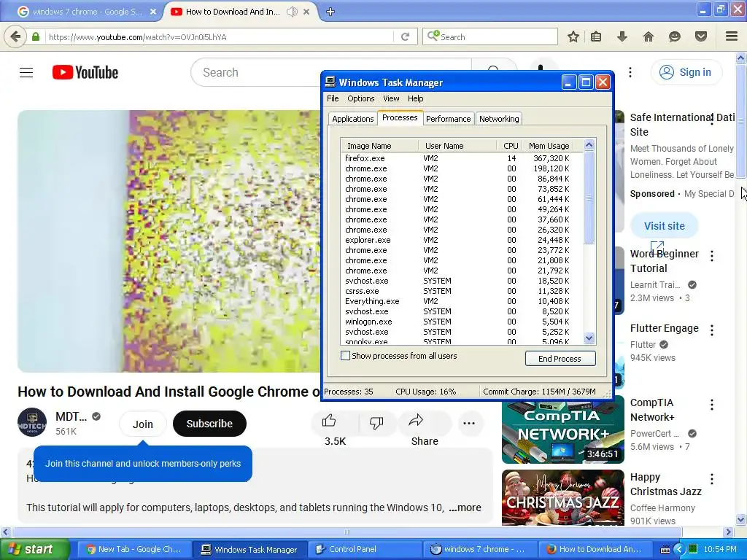Save page to Pocket icon
This screenshot has width=747, height=560.
[x=700, y=36]
